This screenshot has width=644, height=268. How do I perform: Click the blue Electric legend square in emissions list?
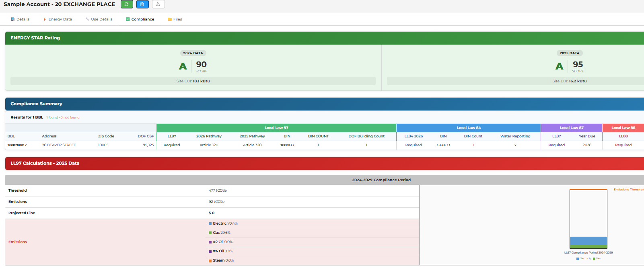pos(210,223)
